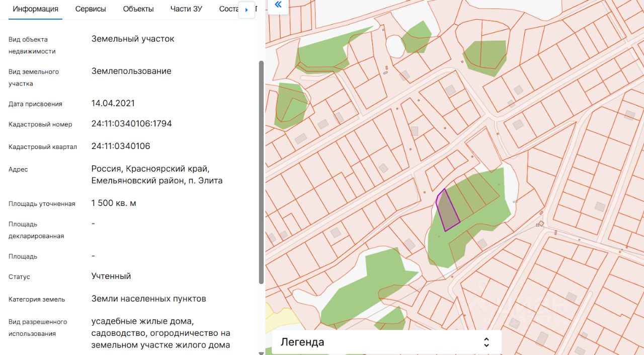Go to the Информация tab
644x355 pixels.
35,9
